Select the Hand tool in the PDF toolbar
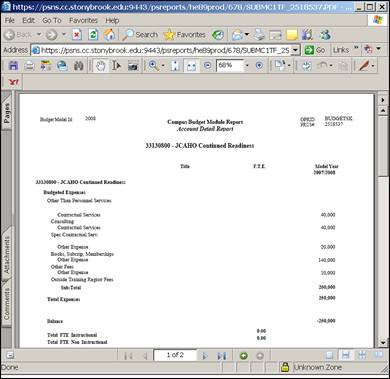 tap(100, 66)
